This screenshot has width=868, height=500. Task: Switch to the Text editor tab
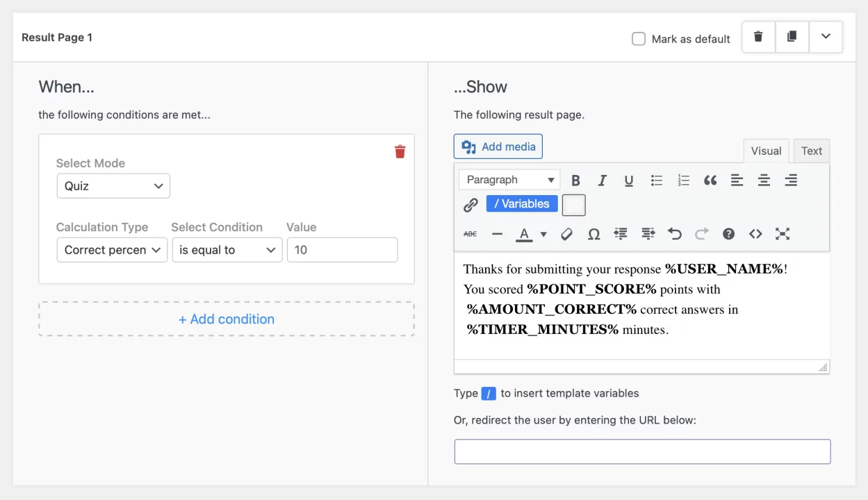[811, 151]
